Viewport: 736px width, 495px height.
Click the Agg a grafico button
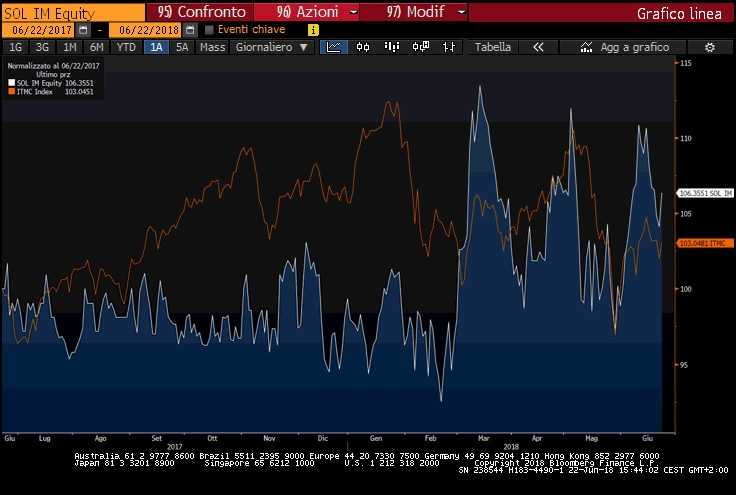tap(625, 47)
